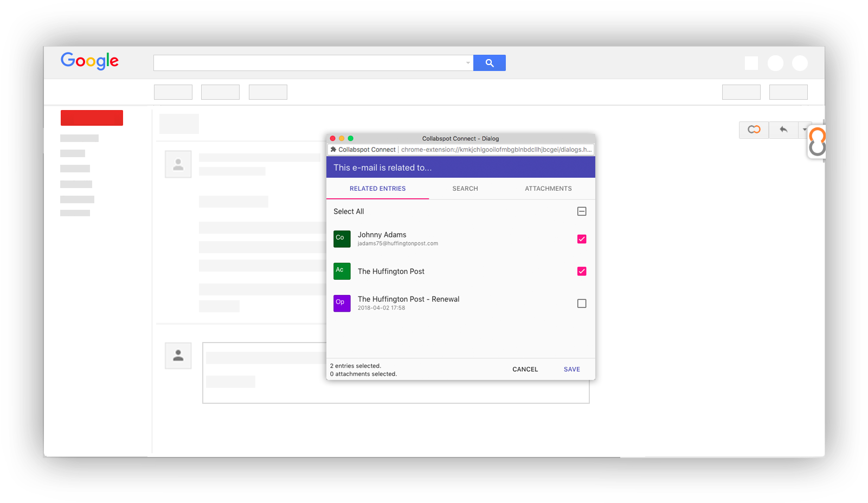This screenshot has height=503, width=868.
Task: Open the Collabspot orange side tab
Action: (x=817, y=141)
